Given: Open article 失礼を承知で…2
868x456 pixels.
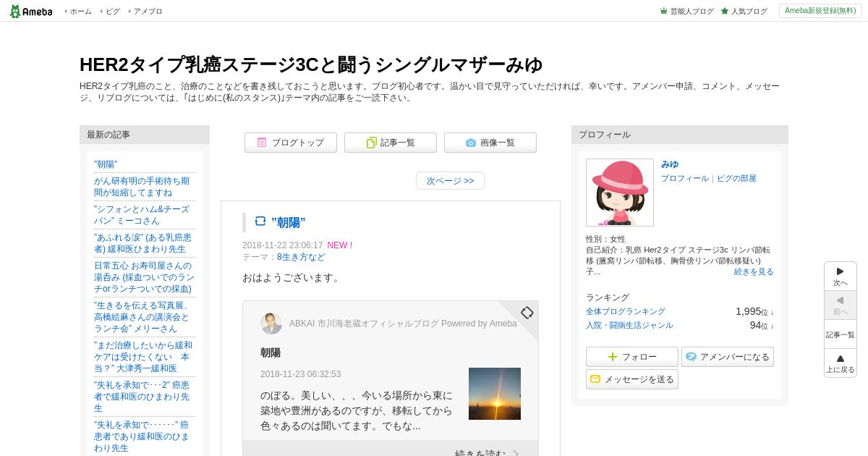Looking at the screenshot, I should [x=142, y=397].
